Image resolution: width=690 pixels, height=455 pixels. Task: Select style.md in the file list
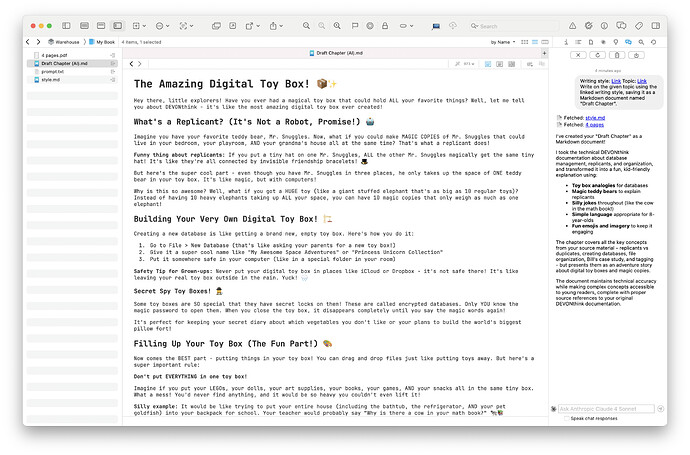tap(50, 80)
